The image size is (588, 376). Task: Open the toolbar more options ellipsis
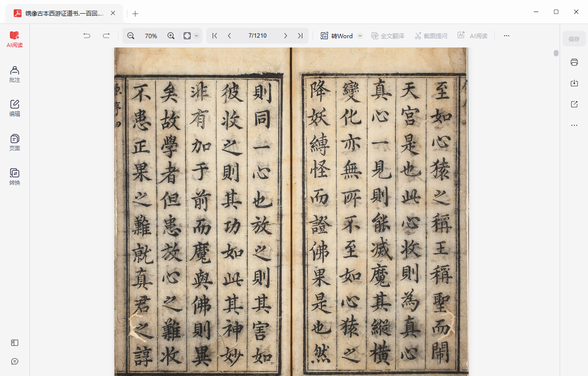coord(507,36)
